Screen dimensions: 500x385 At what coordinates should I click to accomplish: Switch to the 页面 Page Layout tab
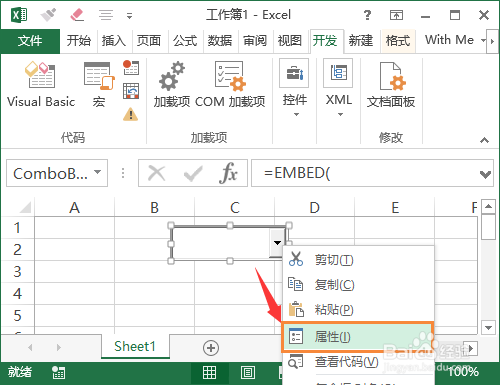point(149,41)
